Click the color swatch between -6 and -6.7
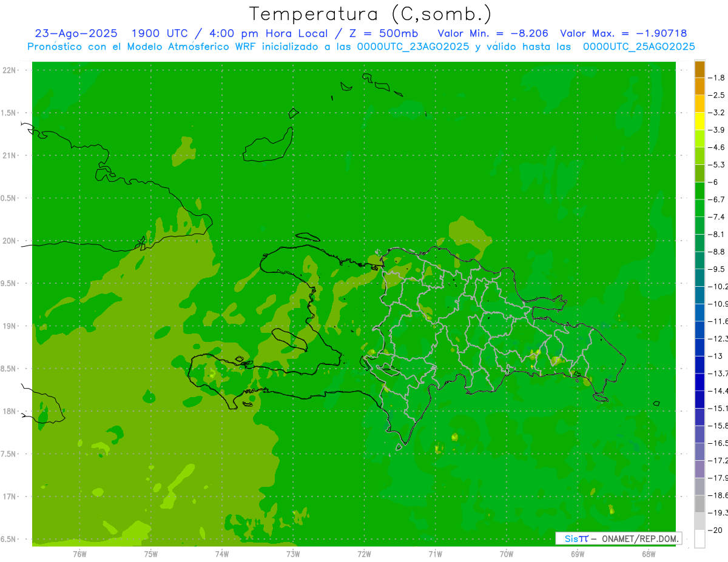Screen dimensions: 728x562 [x=699, y=191]
